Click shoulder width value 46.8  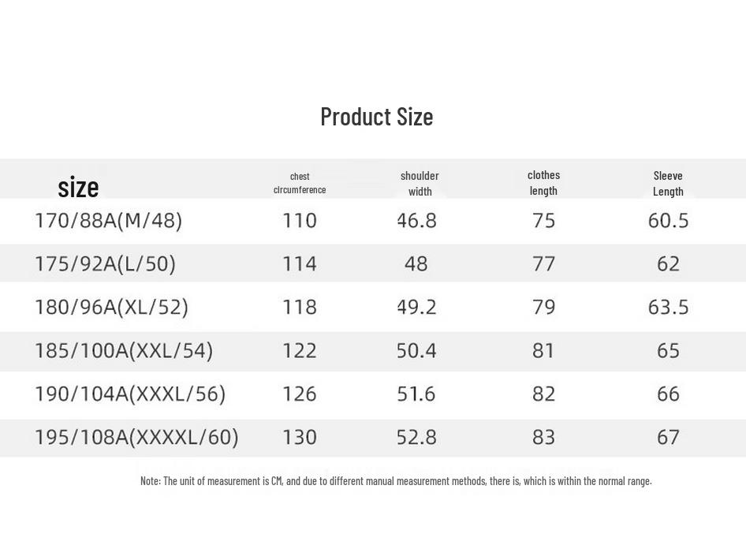[x=416, y=220]
